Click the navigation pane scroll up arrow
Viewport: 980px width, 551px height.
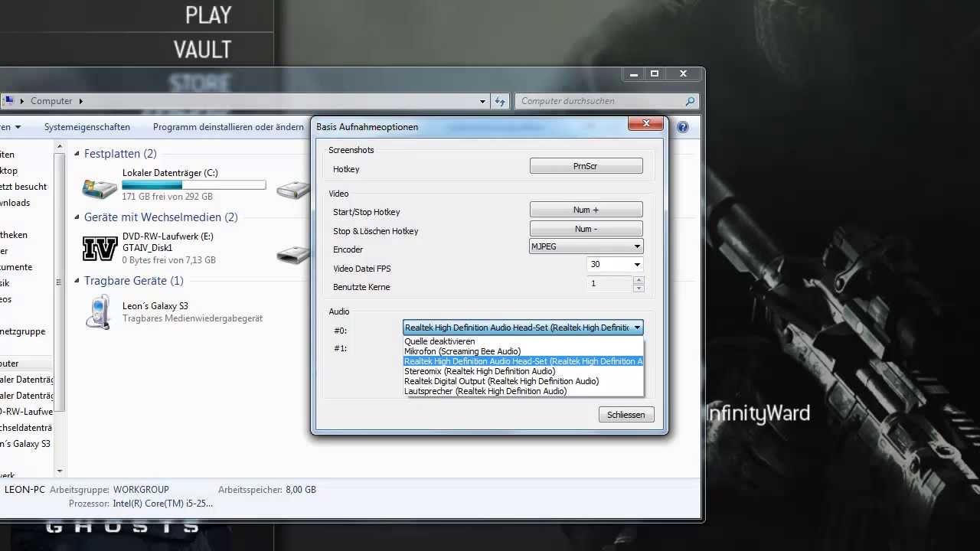tap(60, 147)
